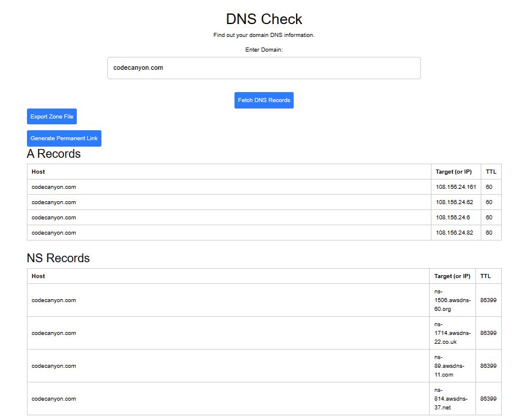
Task: Click the TTL header in A Records table
Action: click(x=491, y=171)
